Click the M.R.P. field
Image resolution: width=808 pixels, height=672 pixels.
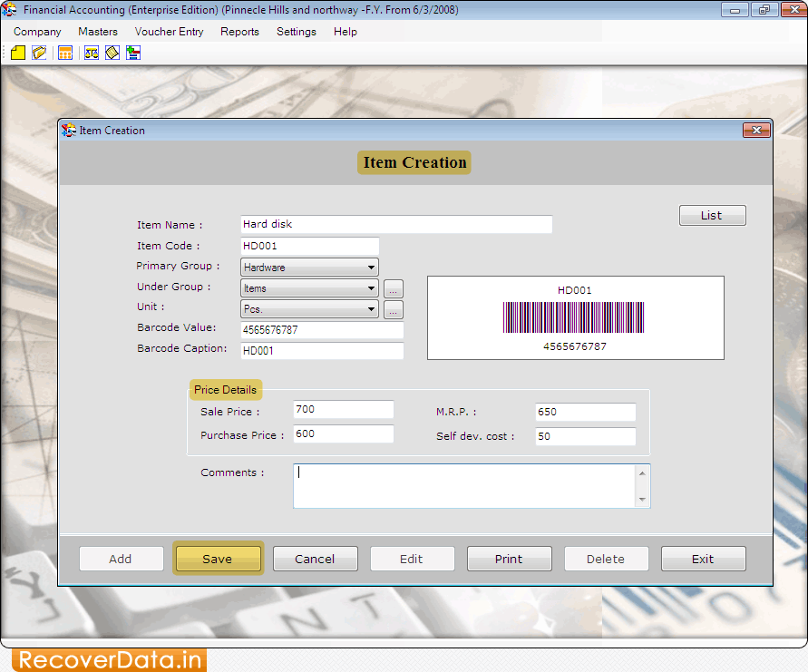(x=586, y=412)
